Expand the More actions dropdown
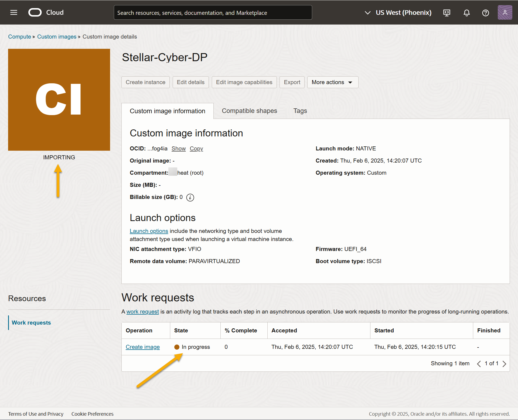Image resolution: width=518 pixels, height=420 pixels. pyautogui.click(x=332, y=82)
